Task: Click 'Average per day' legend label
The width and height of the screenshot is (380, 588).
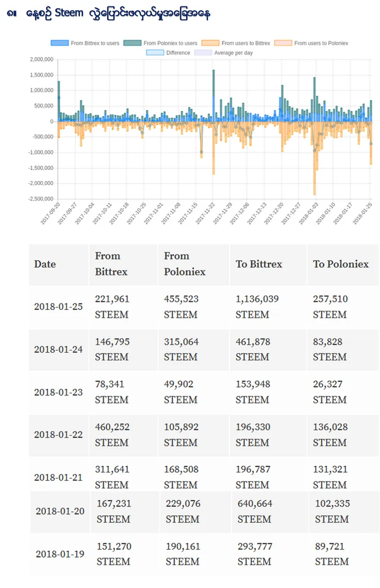Action: tap(233, 53)
